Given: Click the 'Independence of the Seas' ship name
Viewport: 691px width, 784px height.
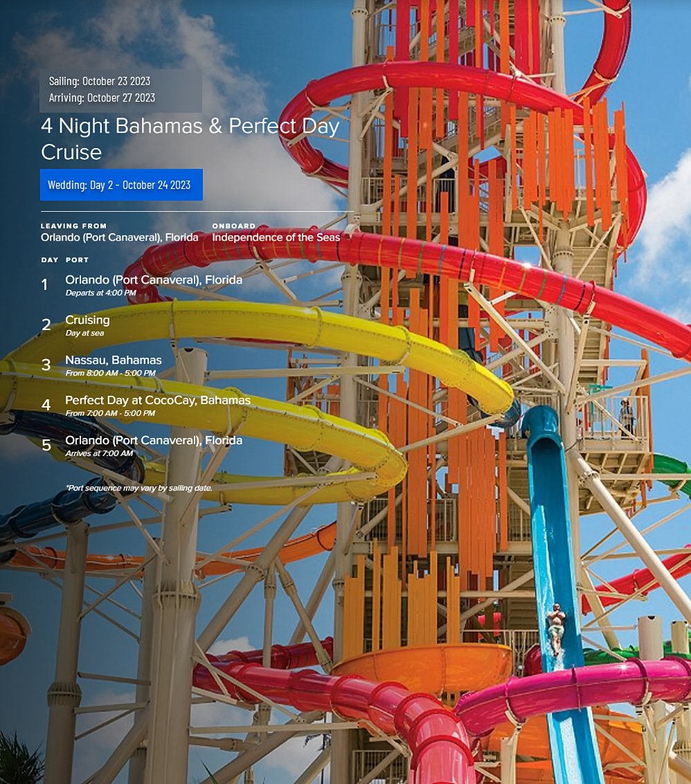Looking at the screenshot, I should (276, 237).
